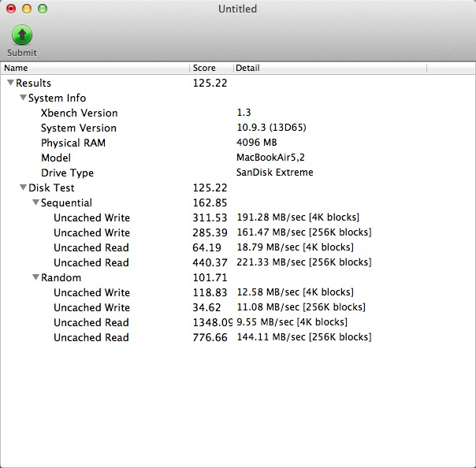Image resolution: width=476 pixels, height=468 pixels.
Task: Select the row with score 311.53
Action: (x=238, y=217)
